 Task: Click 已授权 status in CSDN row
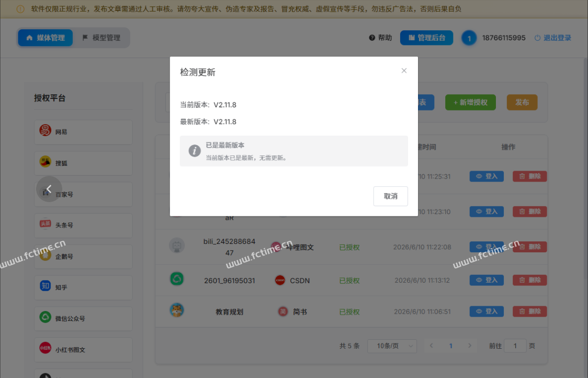tap(349, 281)
